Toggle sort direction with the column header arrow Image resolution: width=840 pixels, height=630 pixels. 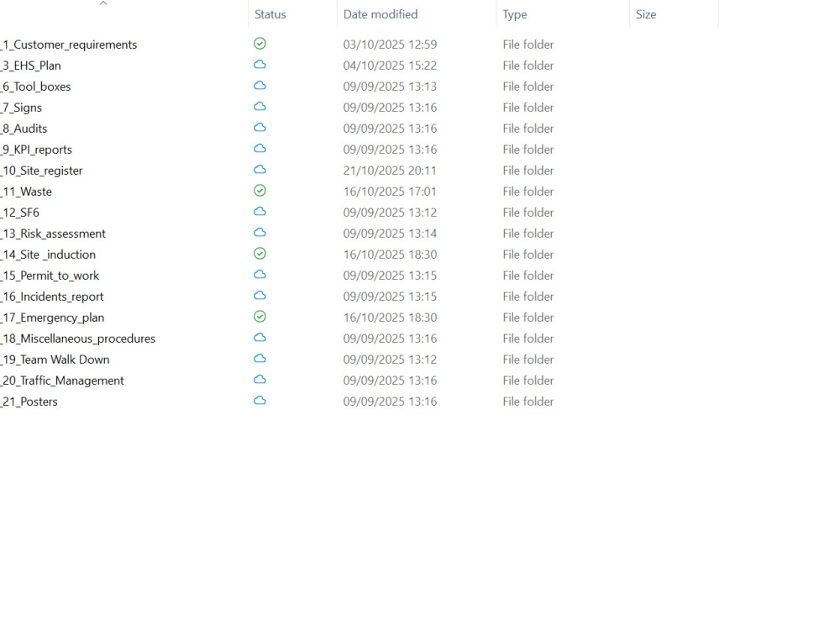click(103, 3)
